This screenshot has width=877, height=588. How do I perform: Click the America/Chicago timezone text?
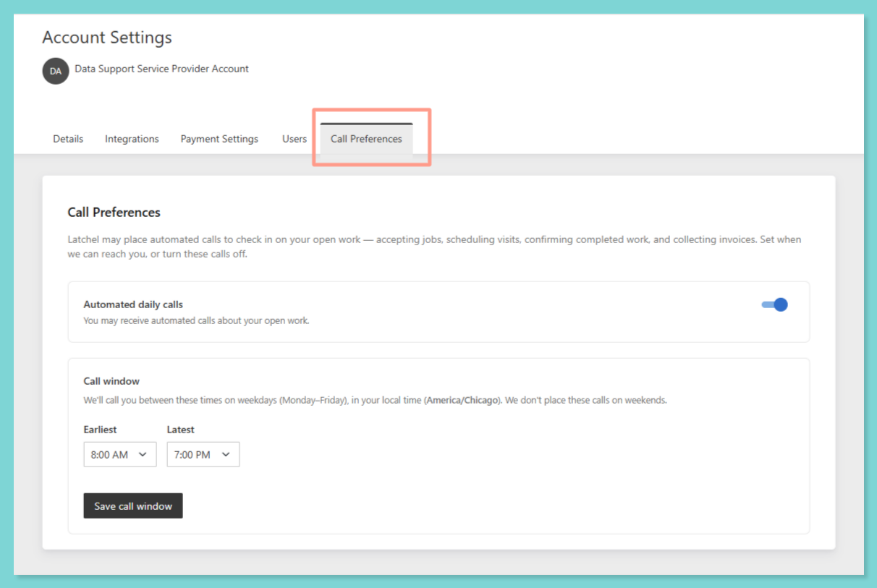[463, 400]
